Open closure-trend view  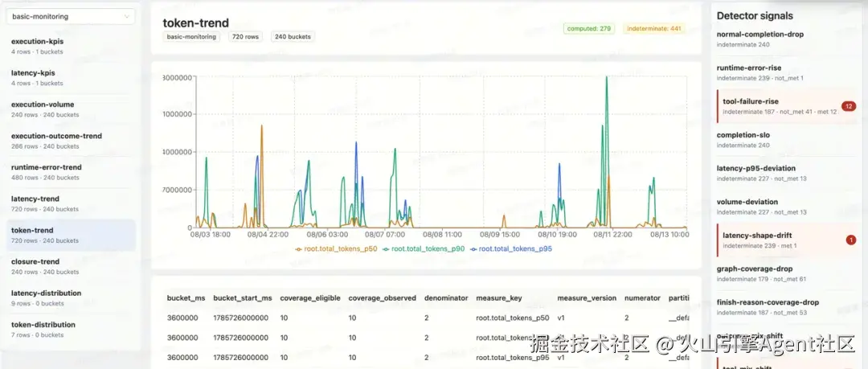point(70,267)
